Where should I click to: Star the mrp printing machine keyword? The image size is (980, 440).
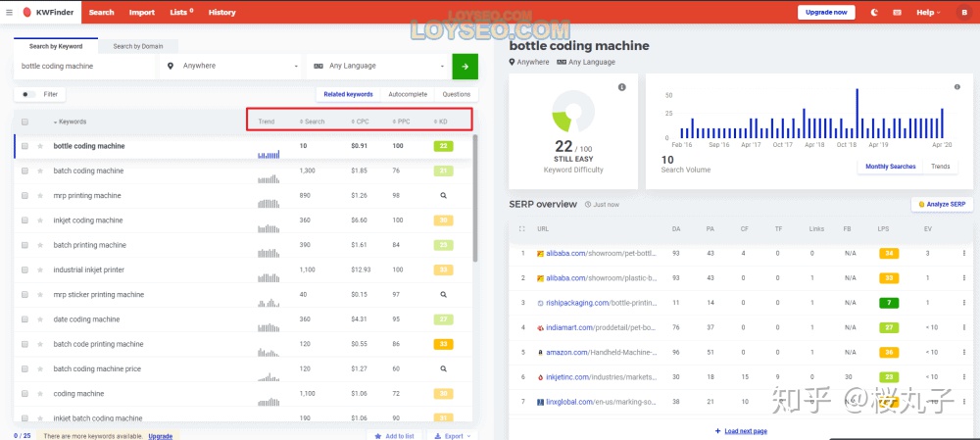click(x=40, y=196)
